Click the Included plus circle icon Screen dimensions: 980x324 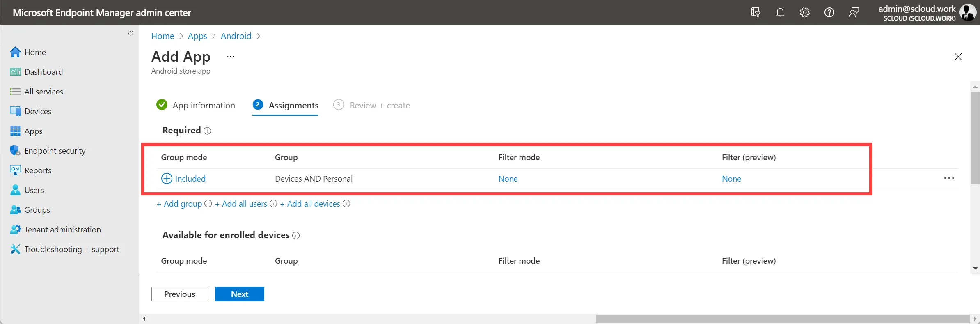pos(167,179)
